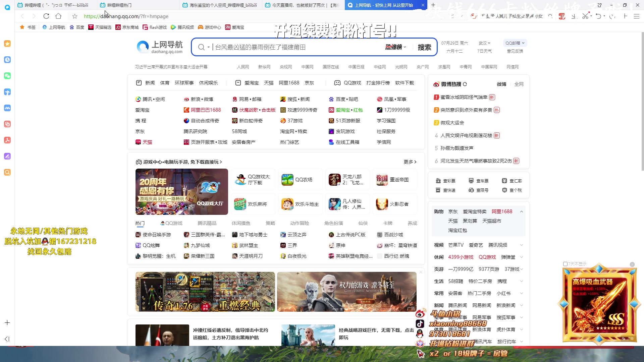Click the 搜索 search button

pyautogui.click(x=424, y=47)
